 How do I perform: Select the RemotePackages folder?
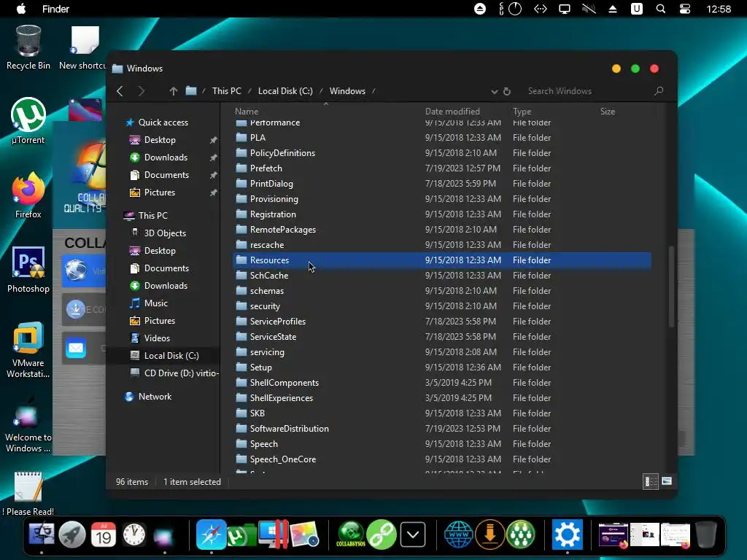pos(441,230)
